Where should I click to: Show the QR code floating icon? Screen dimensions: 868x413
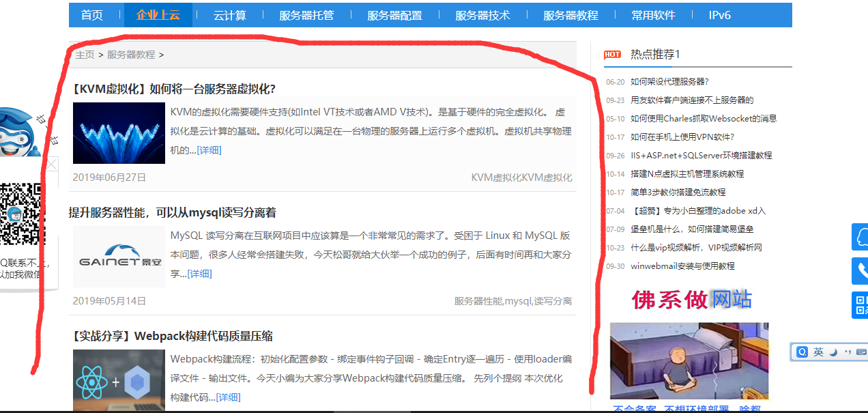[x=860, y=304]
